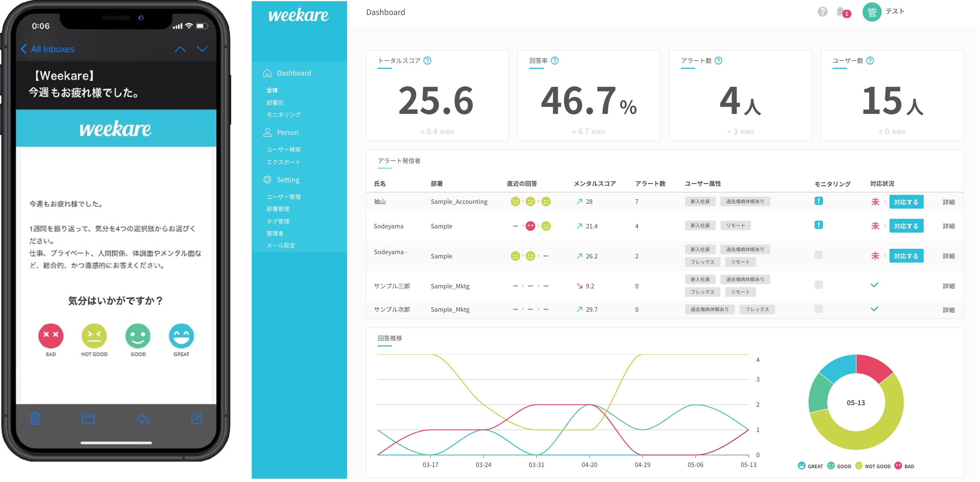
Task: Select 部署別 in the sidebar
Action: [x=275, y=103]
